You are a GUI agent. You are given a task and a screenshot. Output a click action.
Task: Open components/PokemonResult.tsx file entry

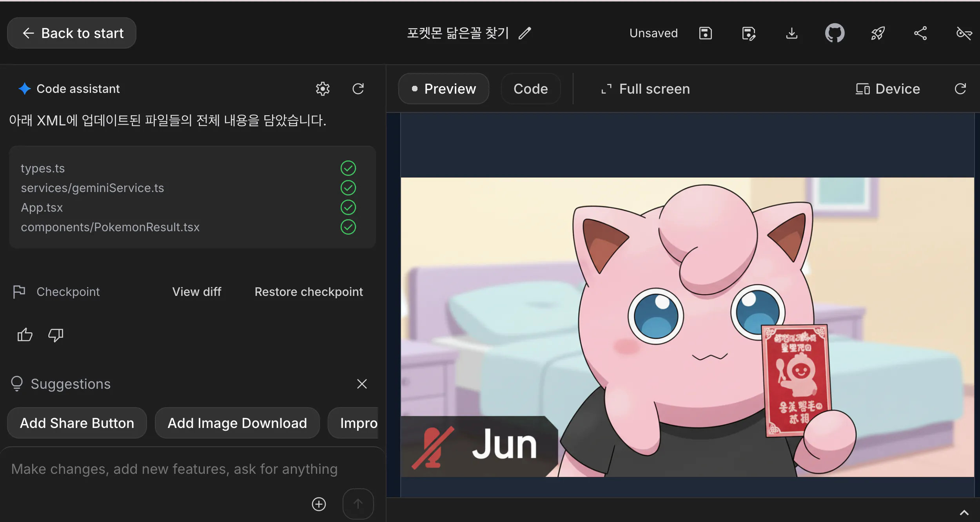click(110, 227)
